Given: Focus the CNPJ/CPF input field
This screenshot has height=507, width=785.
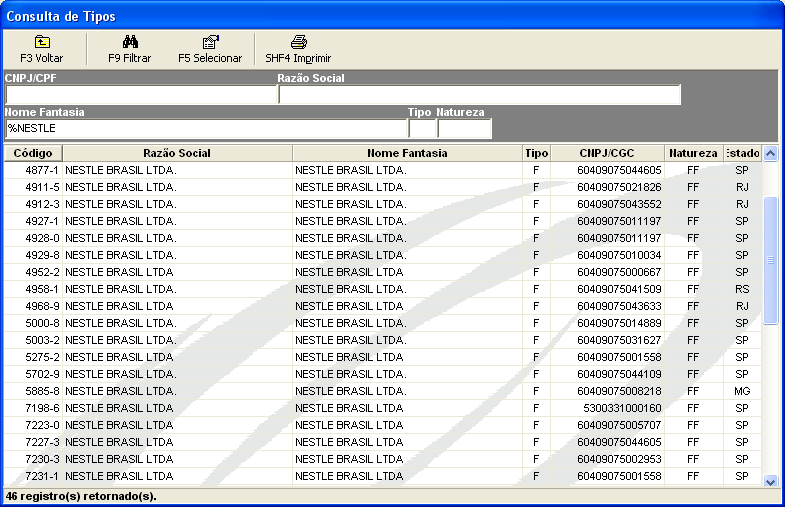Looking at the screenshot, I should click(x=141, y=95).
